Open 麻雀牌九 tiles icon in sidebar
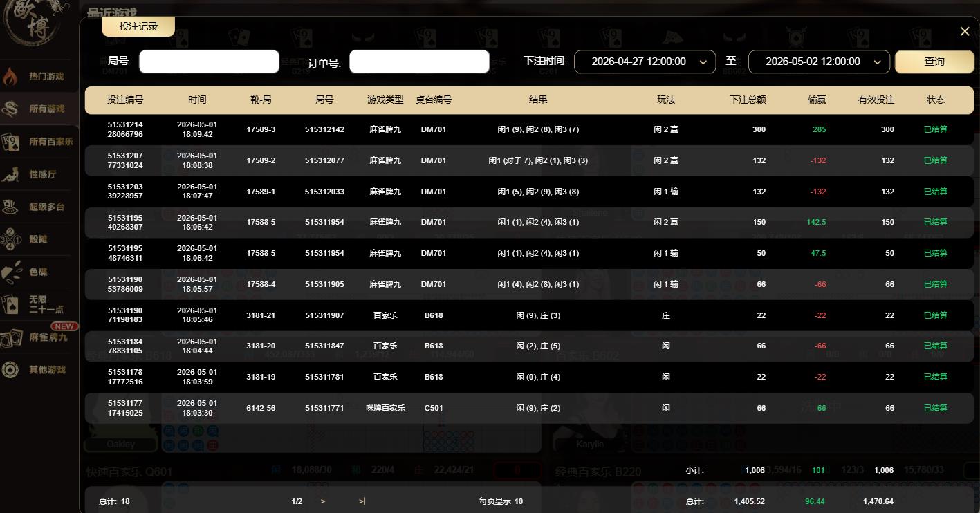Screen dimensions: 980x513 tap(10, 337)
